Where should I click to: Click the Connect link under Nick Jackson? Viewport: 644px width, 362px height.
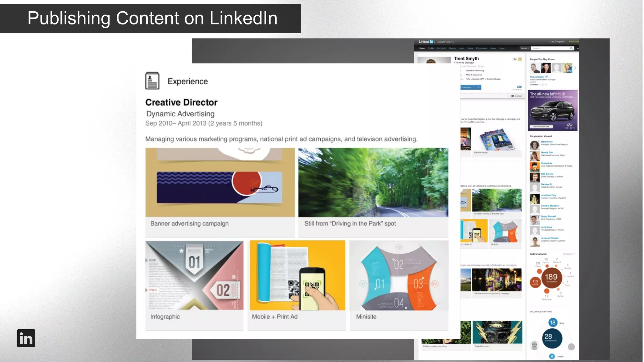(534, 85)
